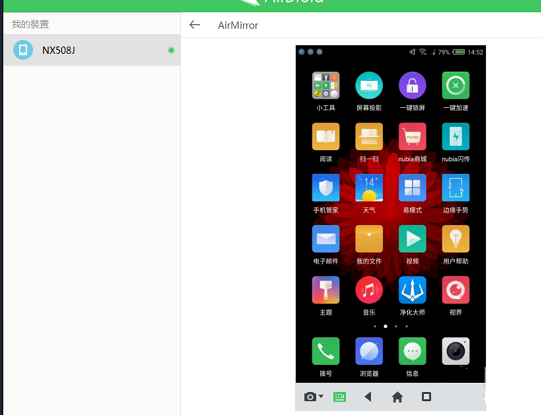
Task: Launch the 音乐 music app
Action: click(x=369, y=290)
